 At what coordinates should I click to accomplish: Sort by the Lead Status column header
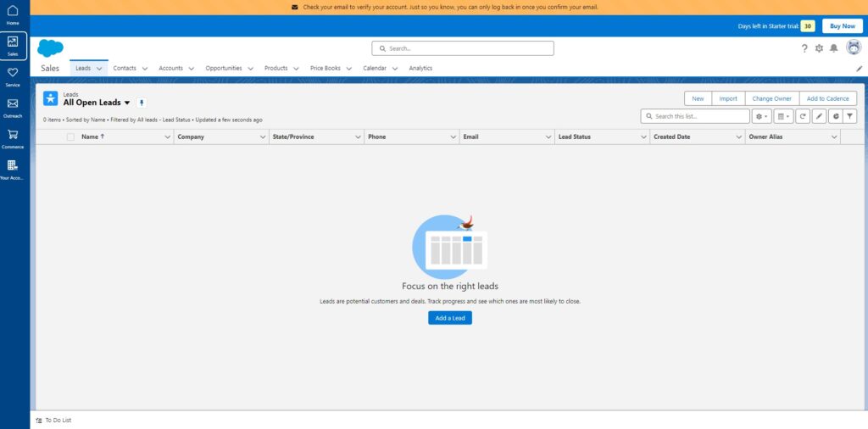coord(575,136)
